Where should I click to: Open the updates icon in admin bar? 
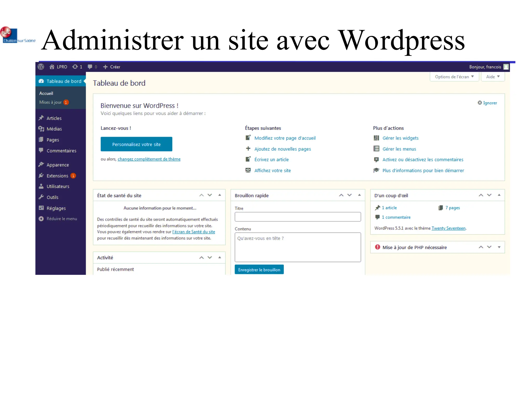pyautogui.click(x=77, y=67)
